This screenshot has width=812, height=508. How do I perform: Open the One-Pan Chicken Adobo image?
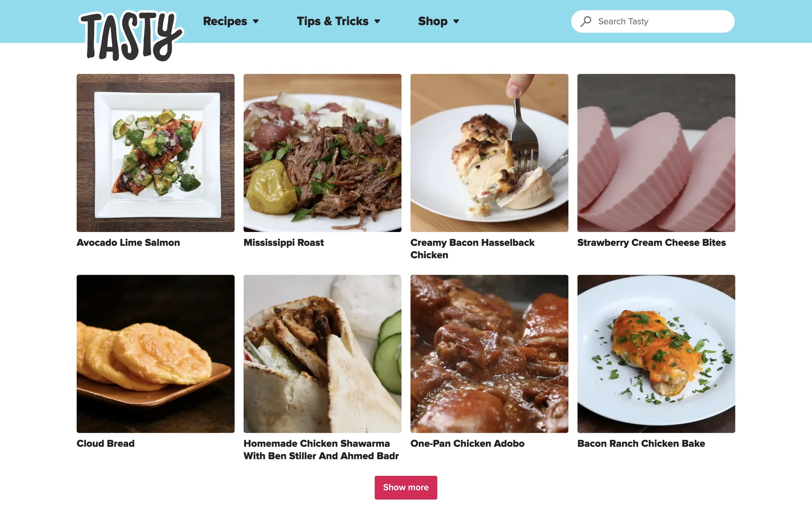[x=489, y=354]
